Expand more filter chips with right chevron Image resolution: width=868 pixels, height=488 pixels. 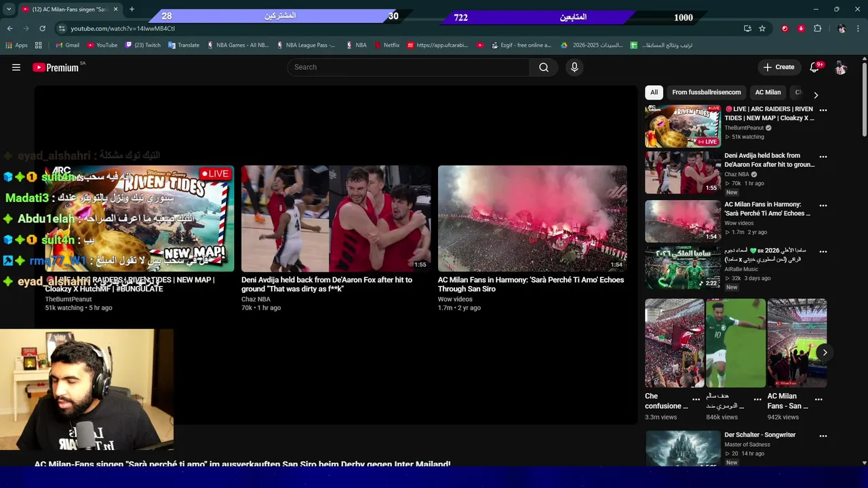(x=816, y=95)
